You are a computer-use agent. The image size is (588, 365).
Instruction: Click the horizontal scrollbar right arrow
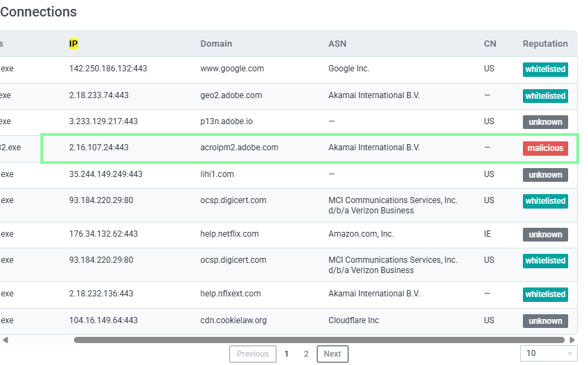coord(573,340)
